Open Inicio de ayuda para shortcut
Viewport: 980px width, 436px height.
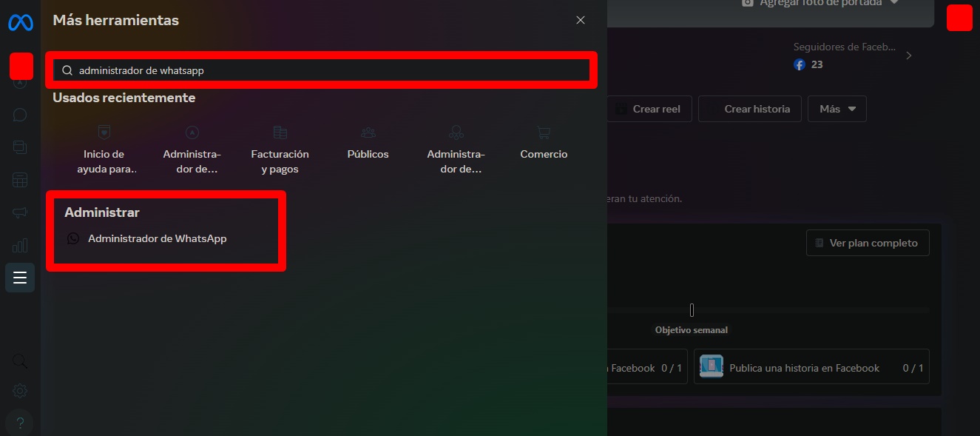[x=104, y=150]
